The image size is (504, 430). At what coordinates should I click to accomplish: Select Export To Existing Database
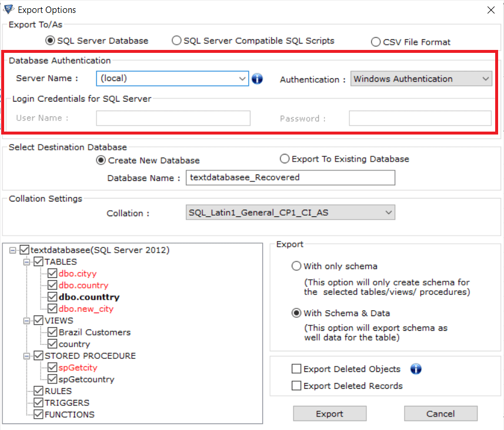click(285, 159)
